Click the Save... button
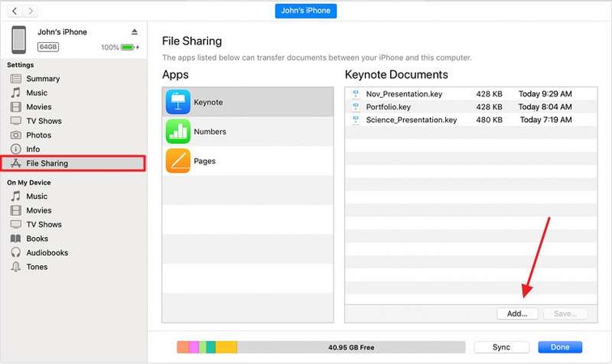The height and width of the screenshot is (364, 612). (x=566, y=313)
